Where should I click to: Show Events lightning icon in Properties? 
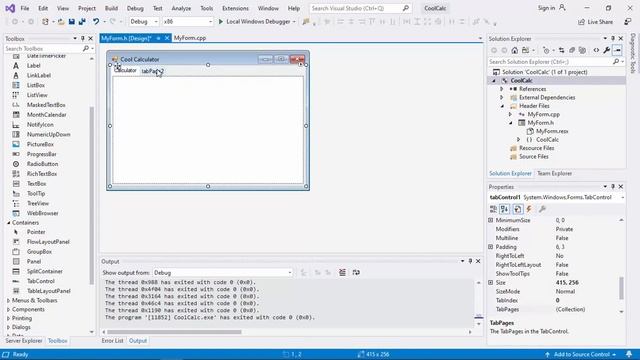coord(529,209)
